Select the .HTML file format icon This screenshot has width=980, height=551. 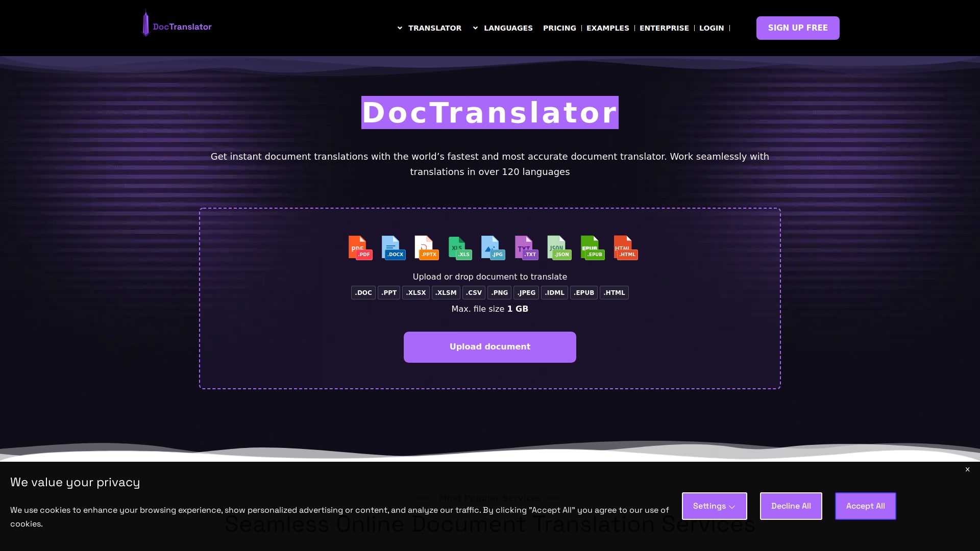coord(625,248)
